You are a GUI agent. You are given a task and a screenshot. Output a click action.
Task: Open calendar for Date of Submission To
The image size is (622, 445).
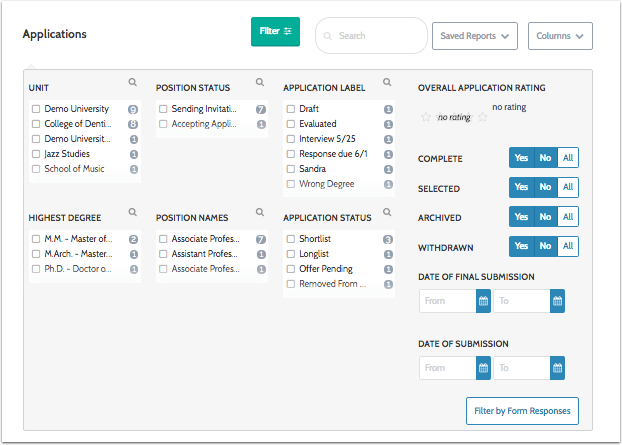coord(557,368)
